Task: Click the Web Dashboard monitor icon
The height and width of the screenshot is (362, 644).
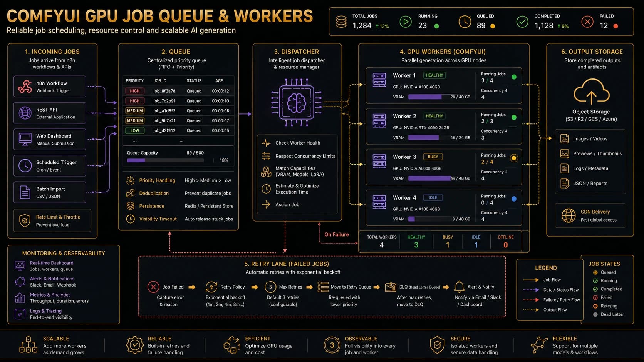Action: click(x=25, y=139)
